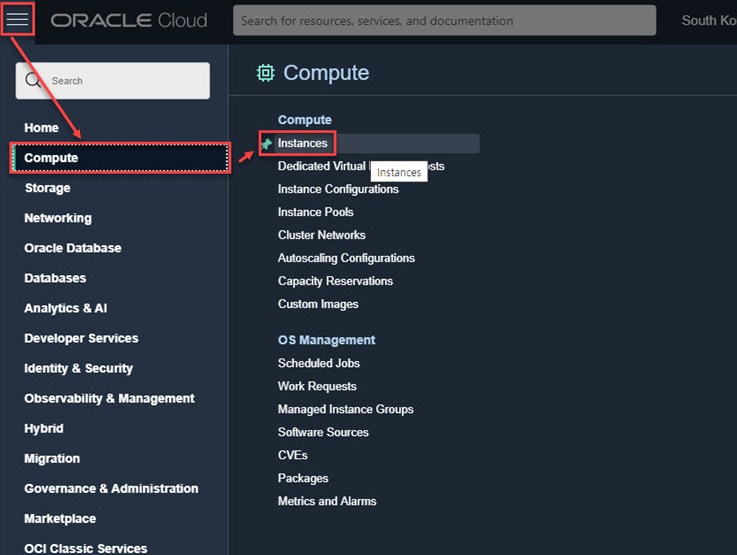Open the South Korea region selector

709,20
